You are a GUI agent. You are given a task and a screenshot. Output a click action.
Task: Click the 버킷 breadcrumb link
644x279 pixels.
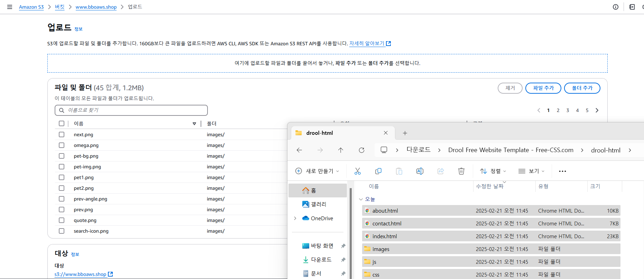tap(60, 7)
